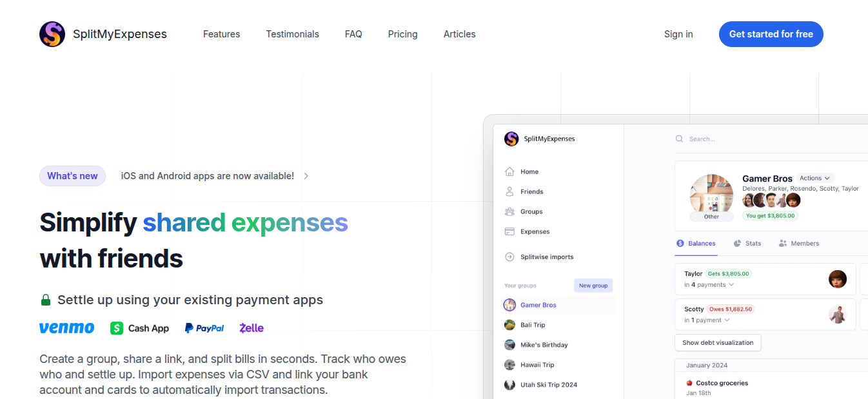The height and width of the screenshot is (399, 868).
Task: Click the Sign in link
Action: point(678,34)
